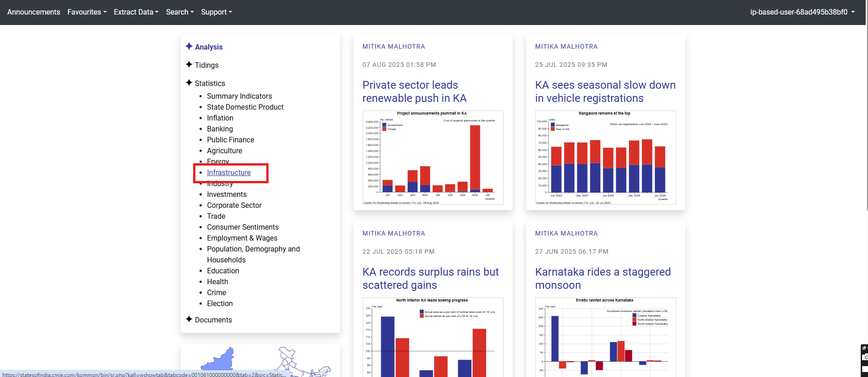Viewport: 868px width, 377px height.
Task: Click the star icon beside Documents
Action: [x=189, y=319]
